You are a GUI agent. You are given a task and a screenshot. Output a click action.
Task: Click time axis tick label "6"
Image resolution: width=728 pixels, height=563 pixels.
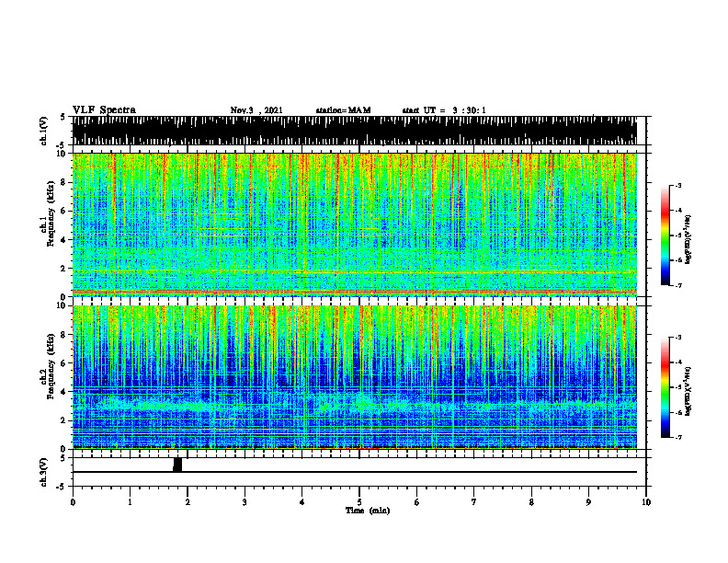416,502
